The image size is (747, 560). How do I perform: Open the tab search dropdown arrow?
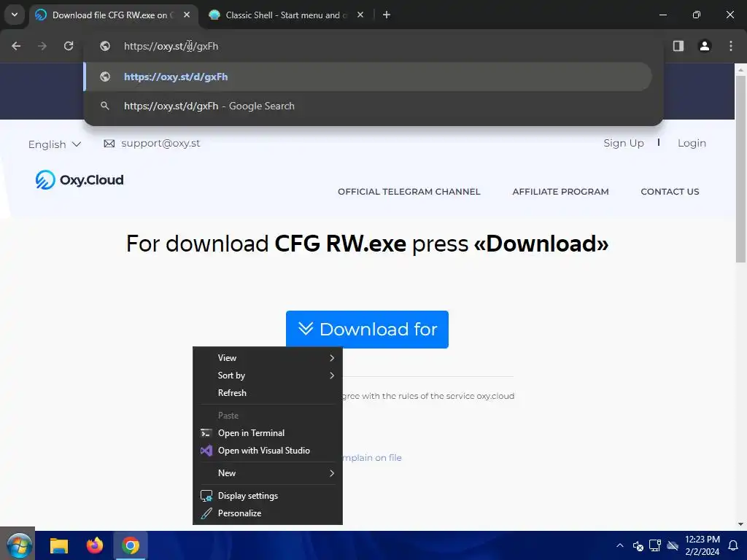tap(15, 15)
